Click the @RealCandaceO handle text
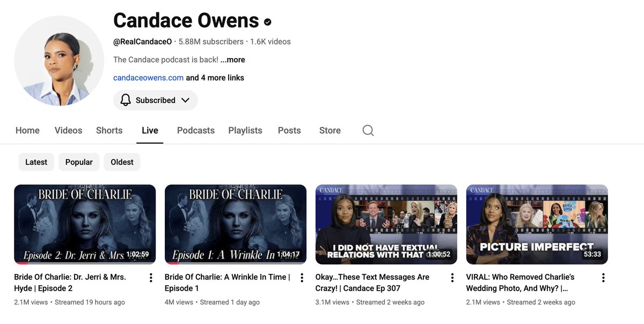Screen dimensions: 644x324 pyautogui.click(x=143, y=41)
